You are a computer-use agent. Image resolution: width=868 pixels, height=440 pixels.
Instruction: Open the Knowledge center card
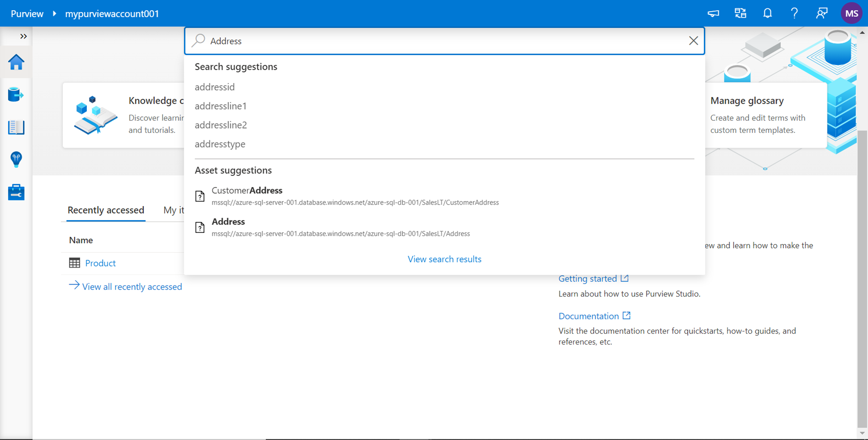(124, 115)
